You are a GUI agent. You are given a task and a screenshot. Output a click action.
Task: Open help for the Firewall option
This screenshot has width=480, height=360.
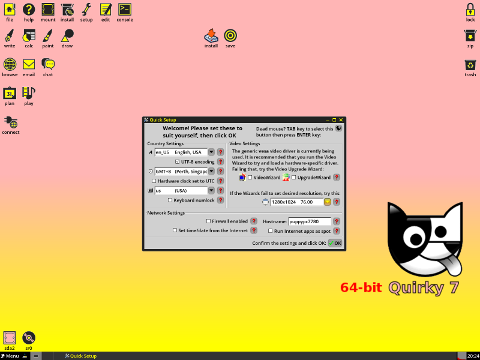coord(254,221)
